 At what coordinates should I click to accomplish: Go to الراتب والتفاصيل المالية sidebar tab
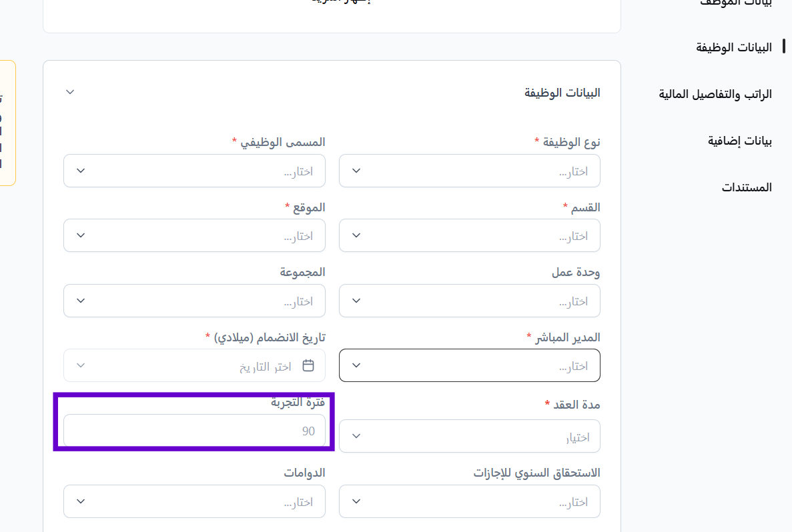tap(715, 94)
